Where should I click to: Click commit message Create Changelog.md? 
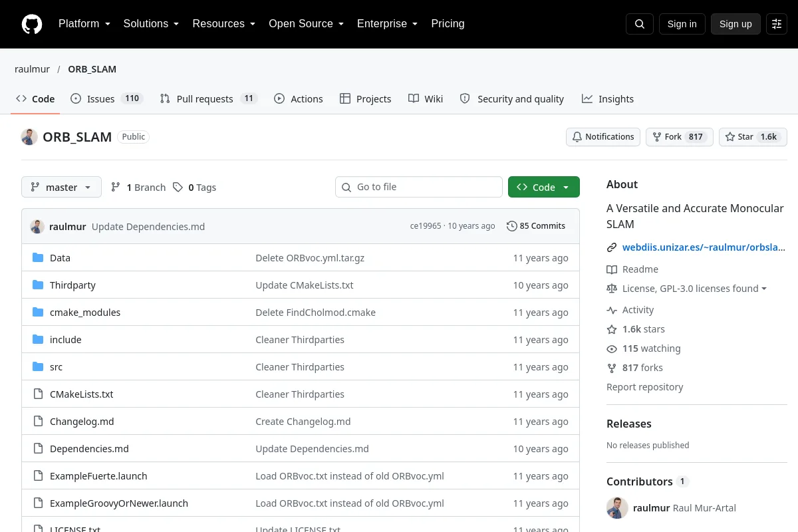(x=303, y=422)
